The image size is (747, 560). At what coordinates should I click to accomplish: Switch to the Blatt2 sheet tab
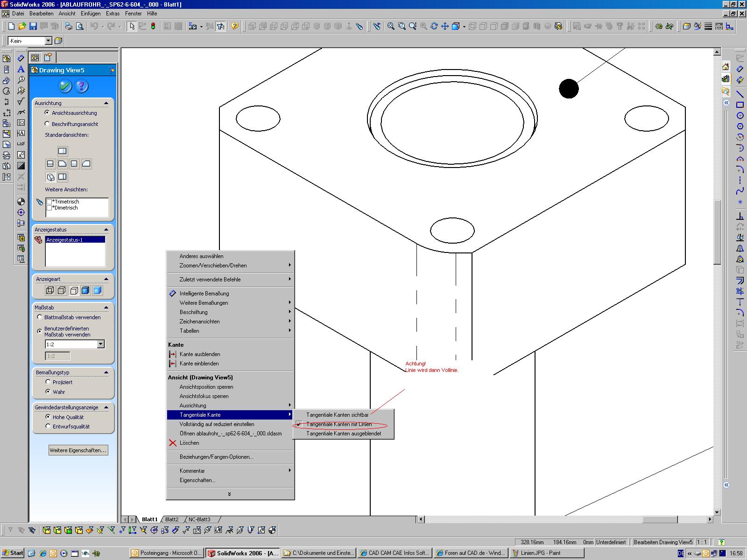click(x=172, y=519)
